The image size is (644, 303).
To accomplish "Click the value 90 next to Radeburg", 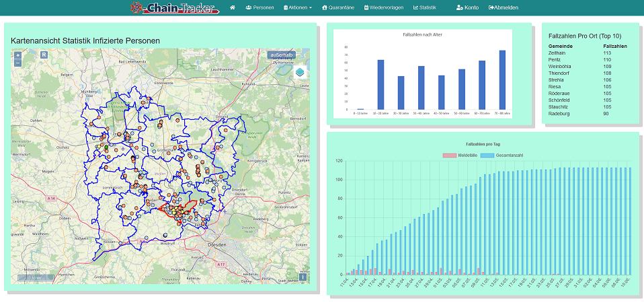I will (606, 114).
